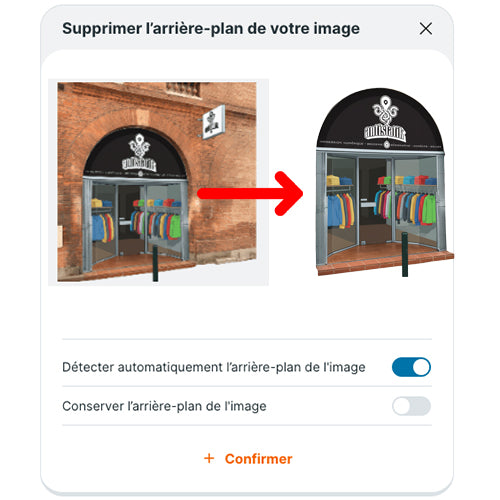Select the cutout storefront result image
This screenshot has width=500, height=500.
(x=385, y=182)
